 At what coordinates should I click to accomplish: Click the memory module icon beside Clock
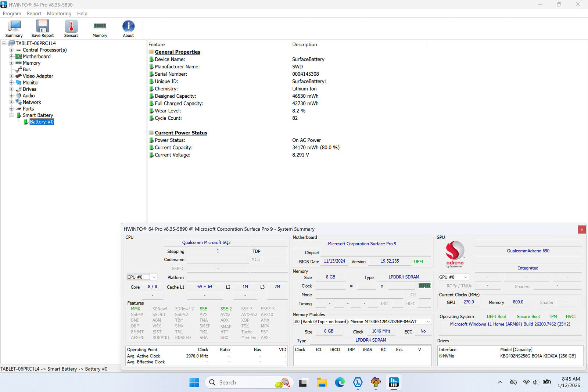[424, 285]
